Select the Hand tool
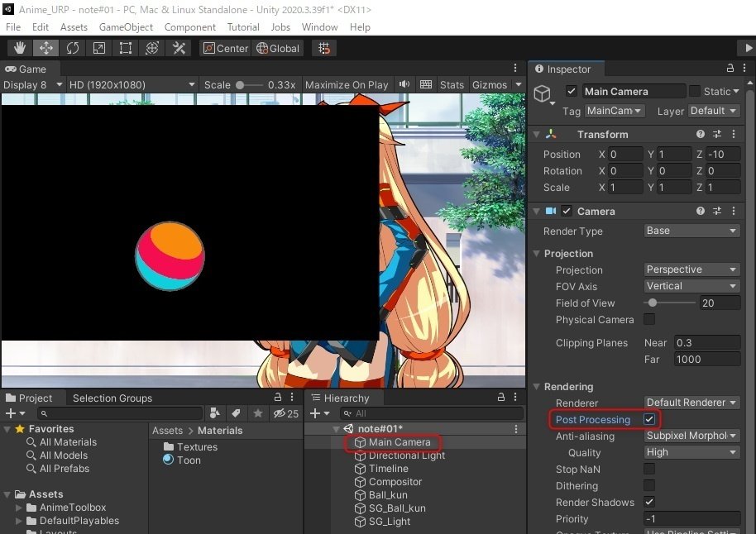This screenshot has width=756, height=534. [x=20, y=48]
